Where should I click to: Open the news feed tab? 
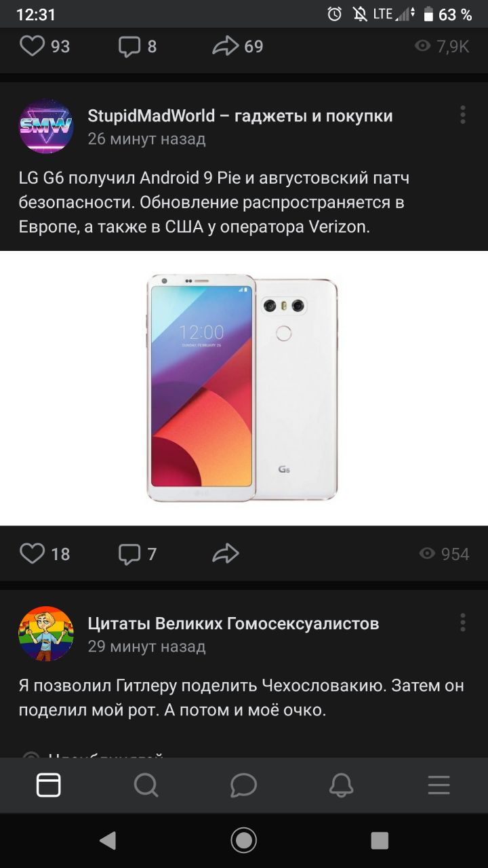tap(48, 785)
